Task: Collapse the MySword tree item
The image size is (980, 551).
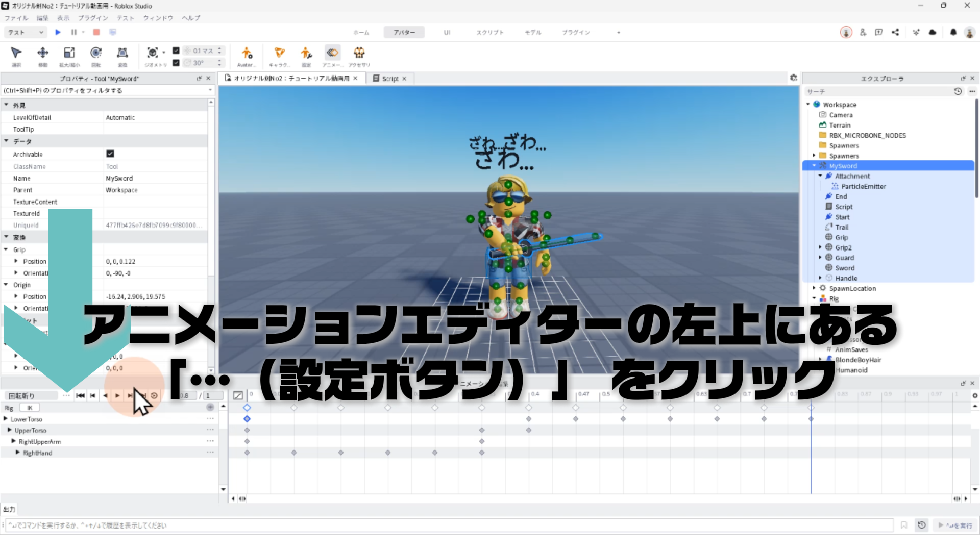Action: coord(814,166)
